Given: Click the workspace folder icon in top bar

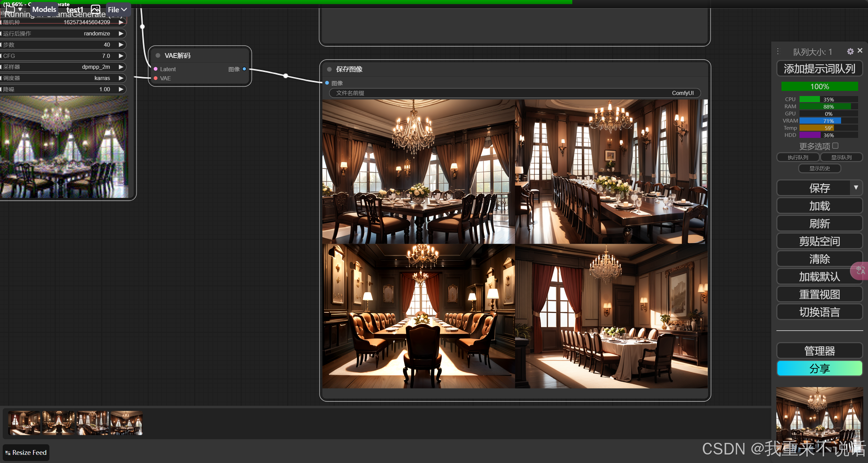Looking at the screenshot, I should coord(10,9).
